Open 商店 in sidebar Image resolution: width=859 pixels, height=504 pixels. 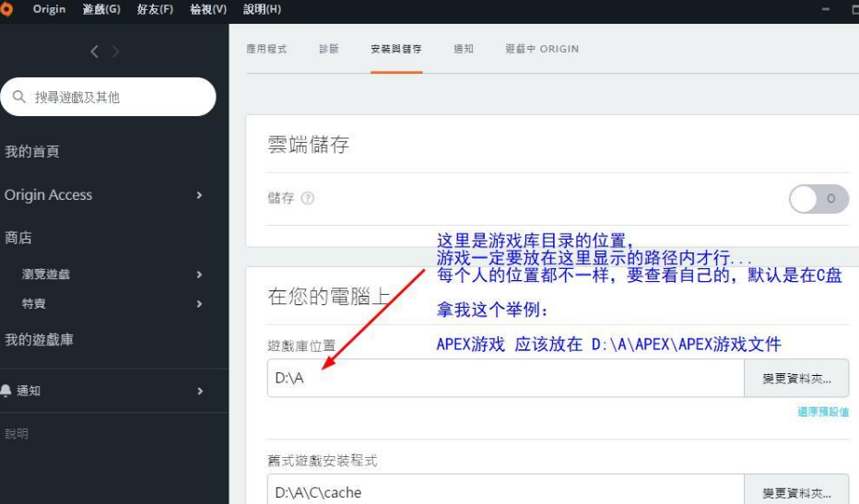(18, 238)
